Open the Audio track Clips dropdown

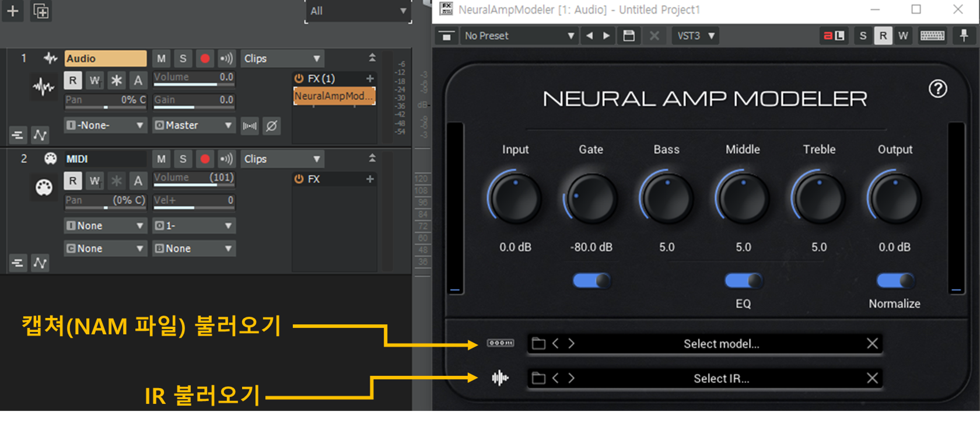pyautogui.click(x=282, y=58)
